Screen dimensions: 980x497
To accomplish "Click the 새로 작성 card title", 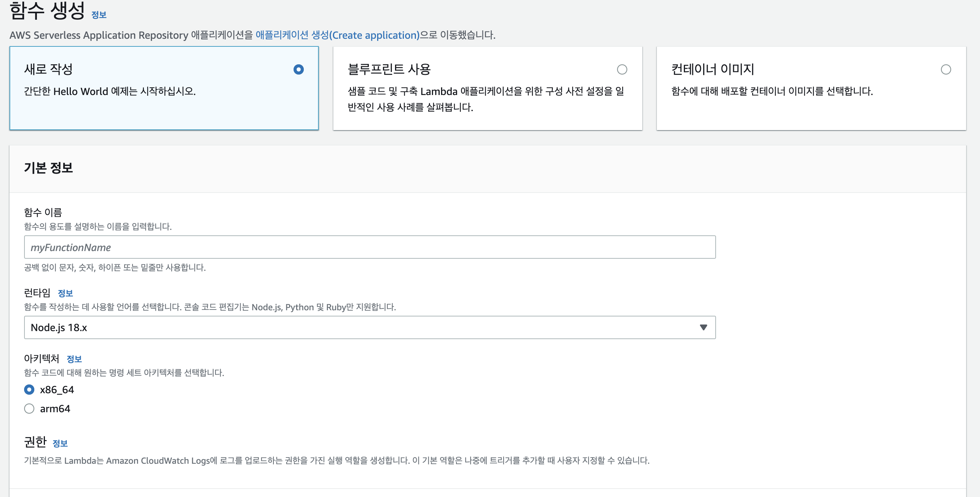I will pyautogui.click(x=48, y=69).
